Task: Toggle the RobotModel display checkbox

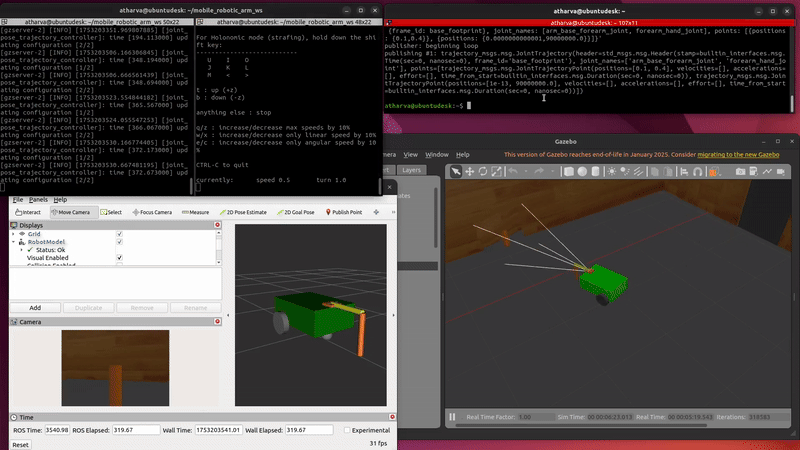Action: 119,242
